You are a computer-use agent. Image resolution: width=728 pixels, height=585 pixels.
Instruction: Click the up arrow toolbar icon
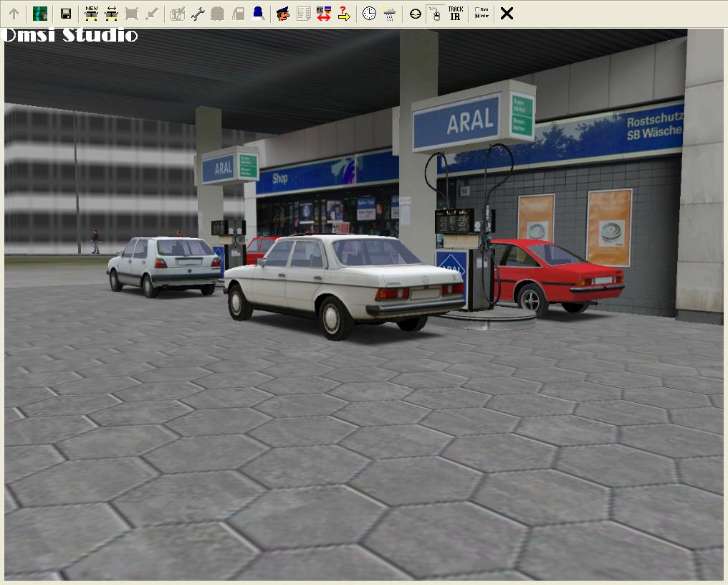pyautogui.click(x=14, y=14)
